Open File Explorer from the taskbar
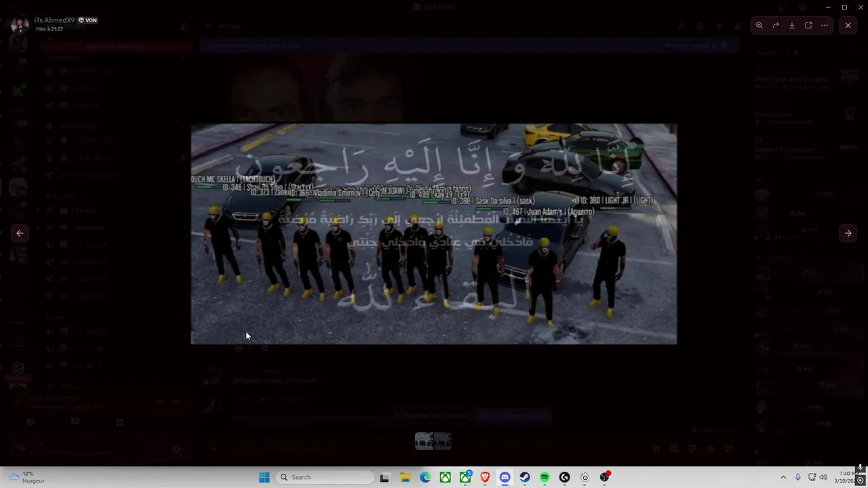The width and height of the screenshot is (868, 488). [405, 477]
